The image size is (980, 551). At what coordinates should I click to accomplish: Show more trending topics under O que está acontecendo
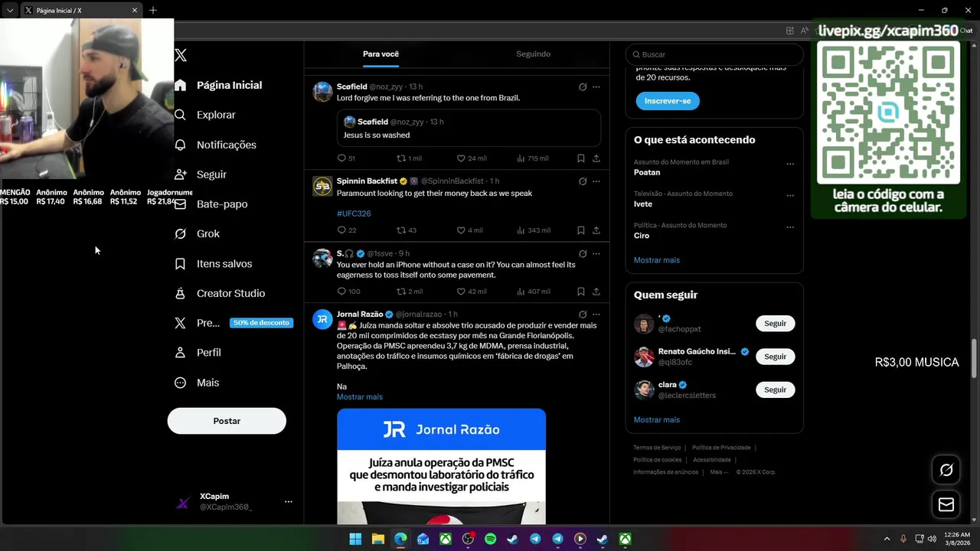657,260
